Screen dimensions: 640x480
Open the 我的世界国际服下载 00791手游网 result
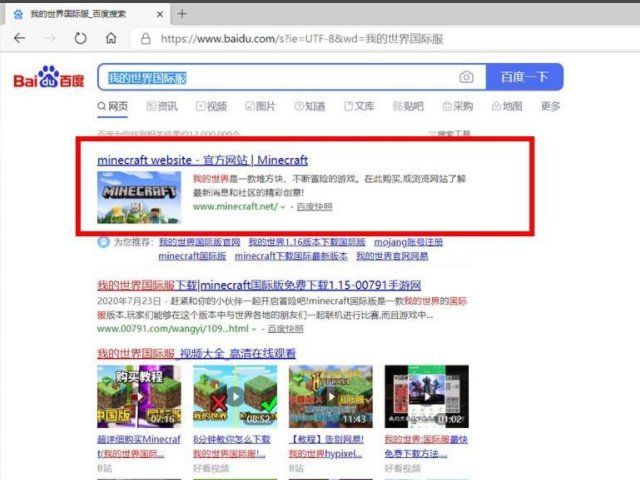click(x=259, y=285)
